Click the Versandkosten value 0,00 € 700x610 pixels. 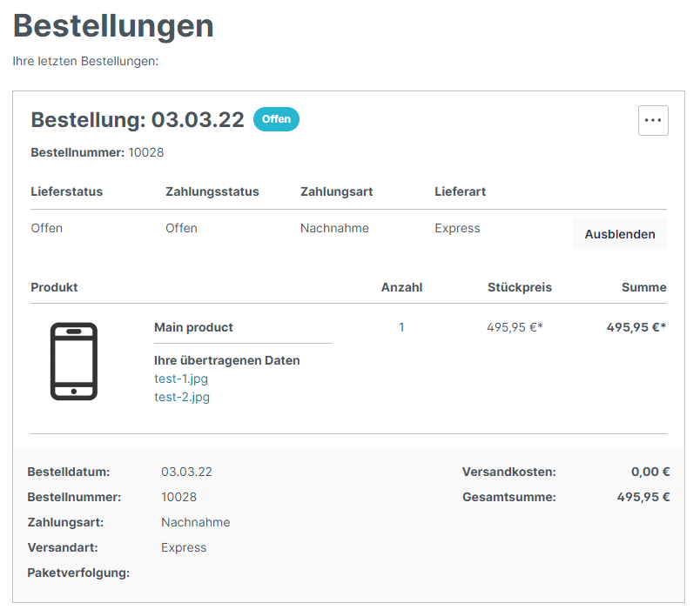pos(651,472)
